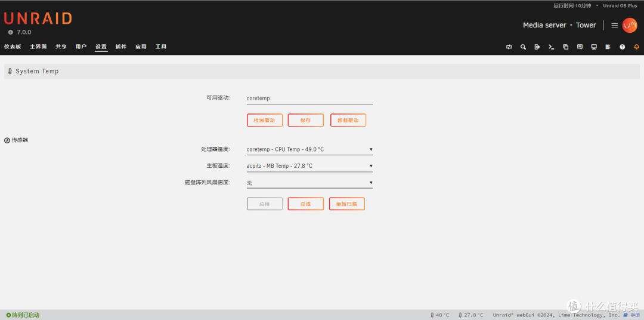
Task: Click the 磁盘阵列风扇速度 label
Action: (x=208, y=182)
